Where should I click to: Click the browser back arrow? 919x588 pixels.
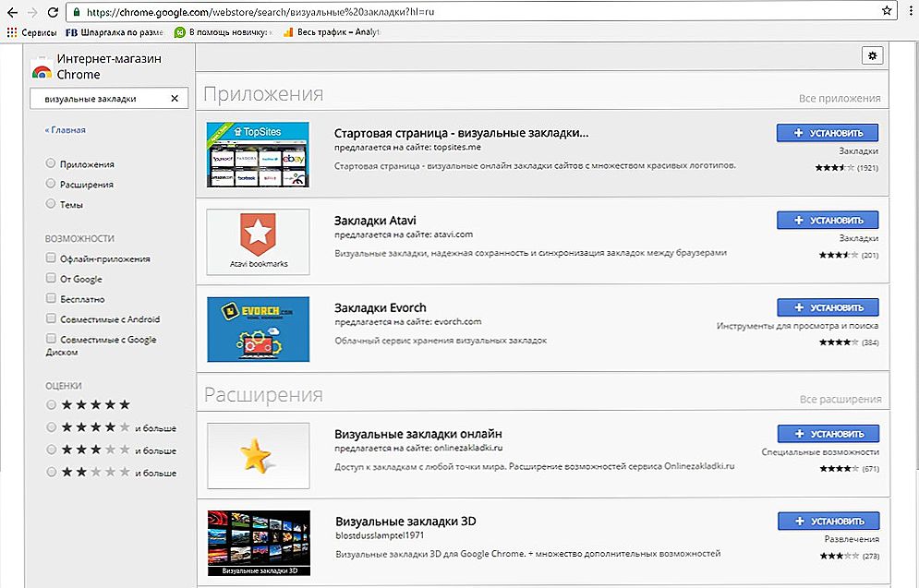tap(9, 12)
